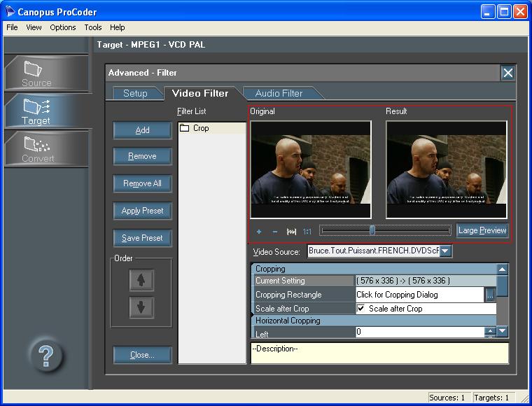
Task: Click the Large Preview button
Action: [x=482, y=230]
